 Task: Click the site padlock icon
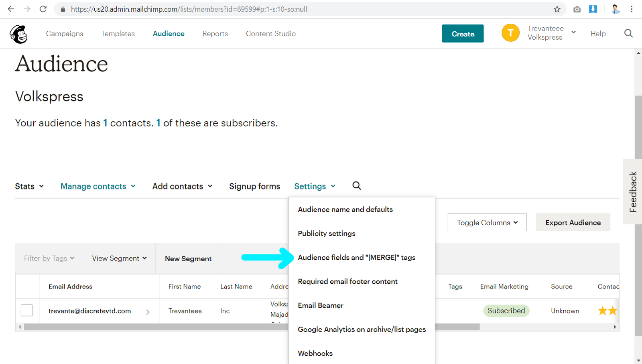coord(63,9)
